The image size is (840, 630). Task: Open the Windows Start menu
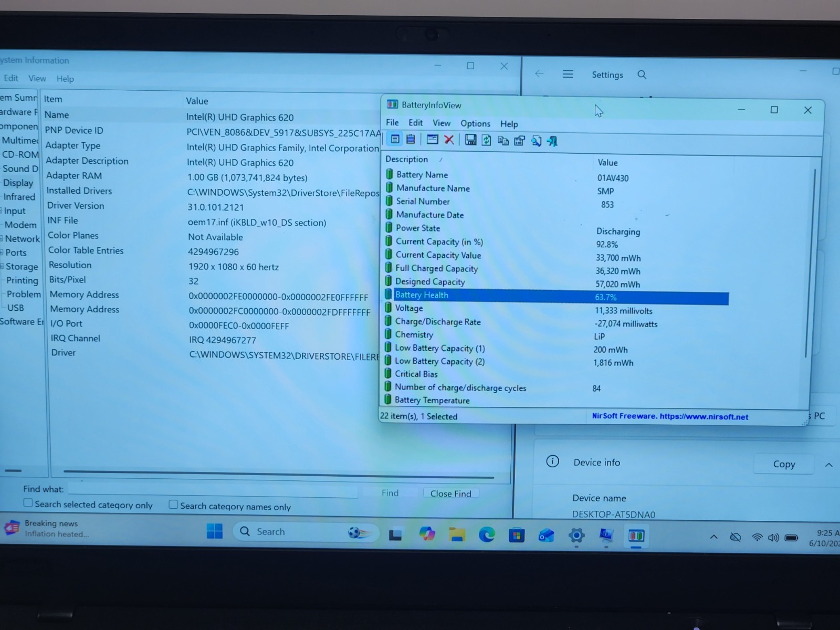[x=214, y=531]
